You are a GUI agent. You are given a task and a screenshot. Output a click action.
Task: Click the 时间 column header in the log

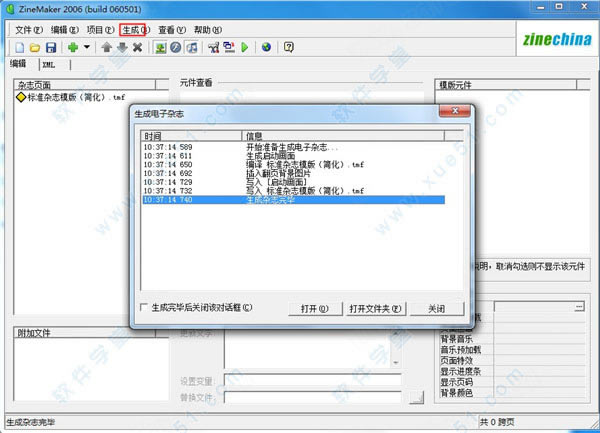191,136
